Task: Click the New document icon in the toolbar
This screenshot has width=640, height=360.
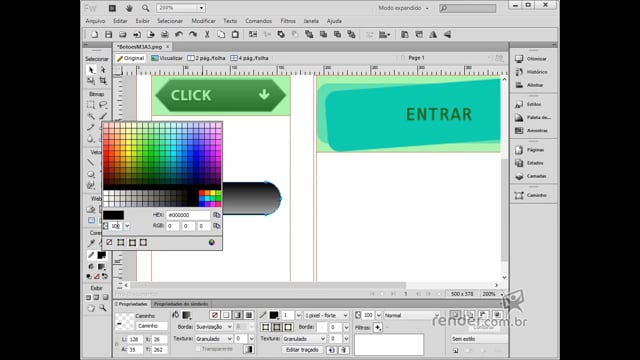Action: (94, 35)
